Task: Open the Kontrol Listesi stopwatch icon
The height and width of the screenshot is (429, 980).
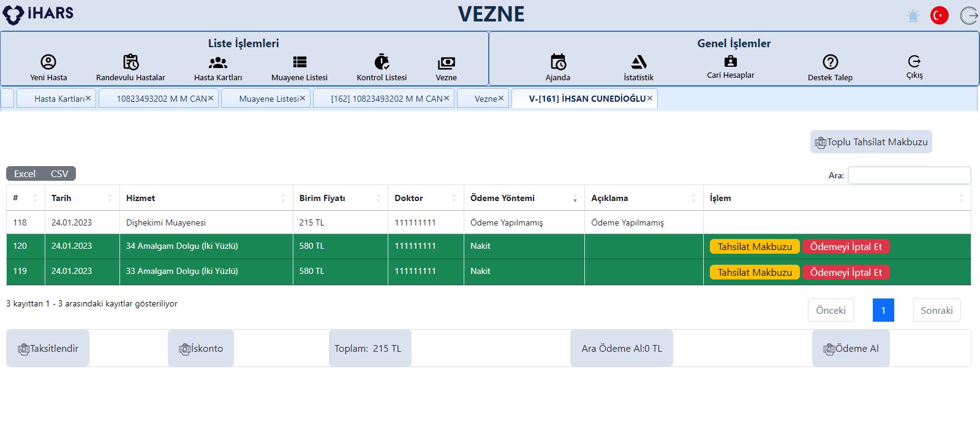Action: click(x=382, y=62)
